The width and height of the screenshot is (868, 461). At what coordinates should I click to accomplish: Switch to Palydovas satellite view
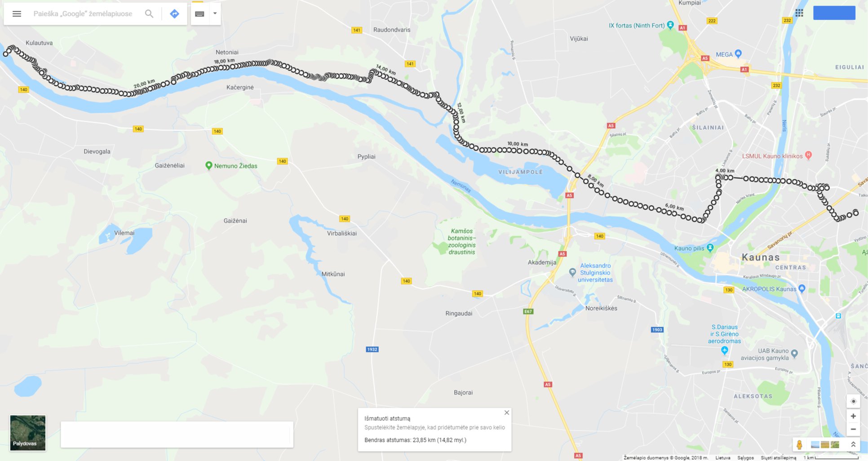pyautogui.click(x=28, y=433)
